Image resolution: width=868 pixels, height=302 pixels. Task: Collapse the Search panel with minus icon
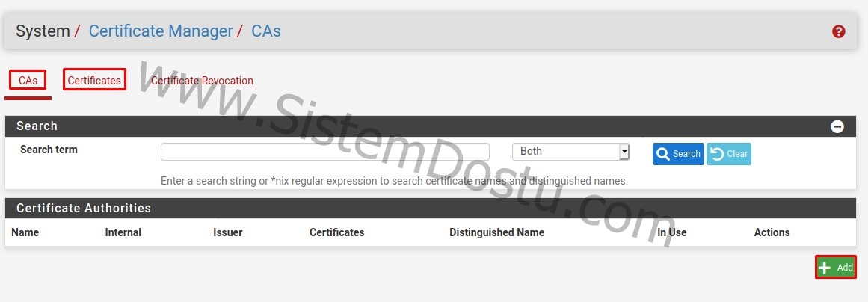[x=837, y=126]
